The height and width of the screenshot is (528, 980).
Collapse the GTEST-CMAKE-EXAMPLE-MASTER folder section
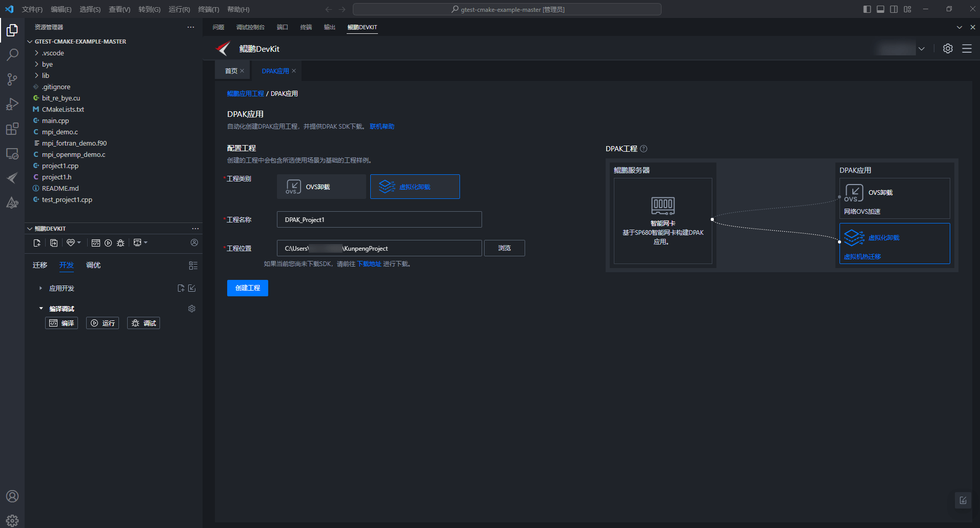30,42
